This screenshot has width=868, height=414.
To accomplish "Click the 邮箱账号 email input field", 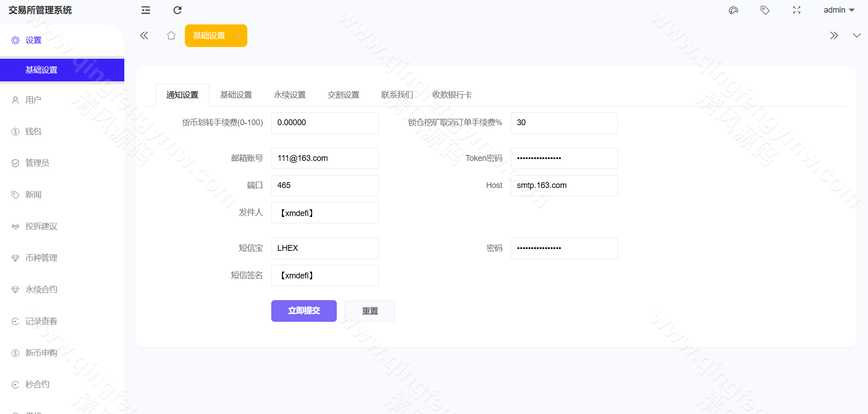I will click(325, 158).
